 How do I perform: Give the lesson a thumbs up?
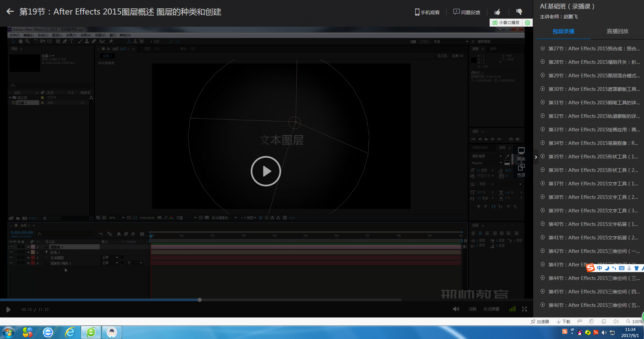point(497,12)
